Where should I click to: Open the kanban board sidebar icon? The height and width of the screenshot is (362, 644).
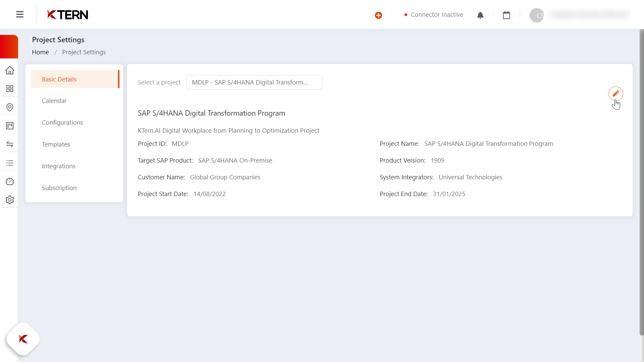10,126
